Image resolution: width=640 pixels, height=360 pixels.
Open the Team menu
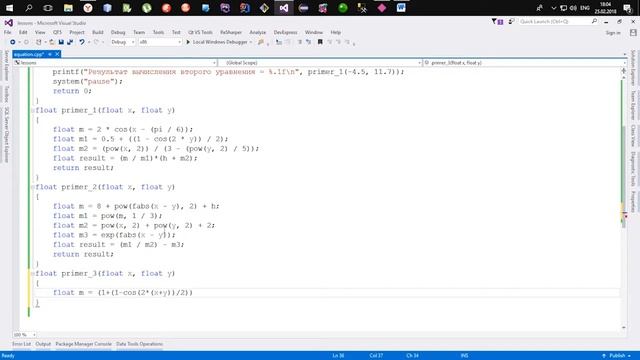(x=139, y=32)
